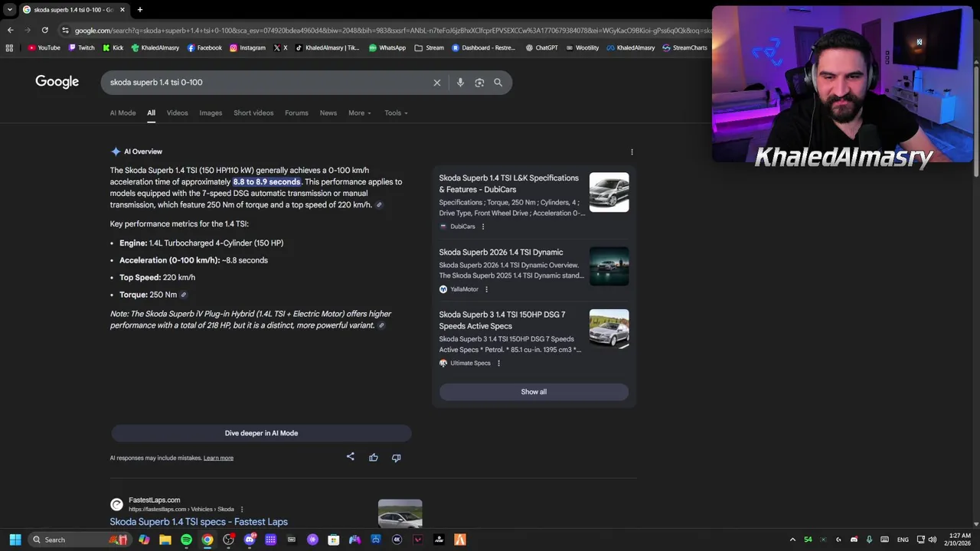The image size is (980, 551).
Task: Click the Show all sources button
Action: coord(534,392)
